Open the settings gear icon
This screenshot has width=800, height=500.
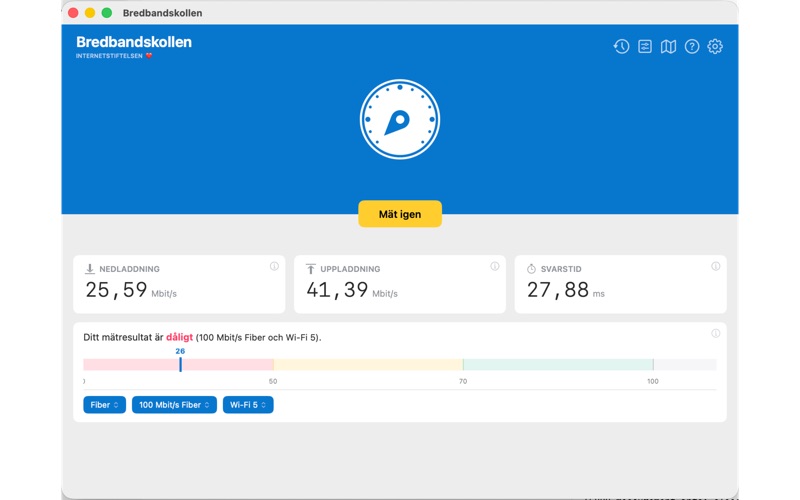click(715, 46)
